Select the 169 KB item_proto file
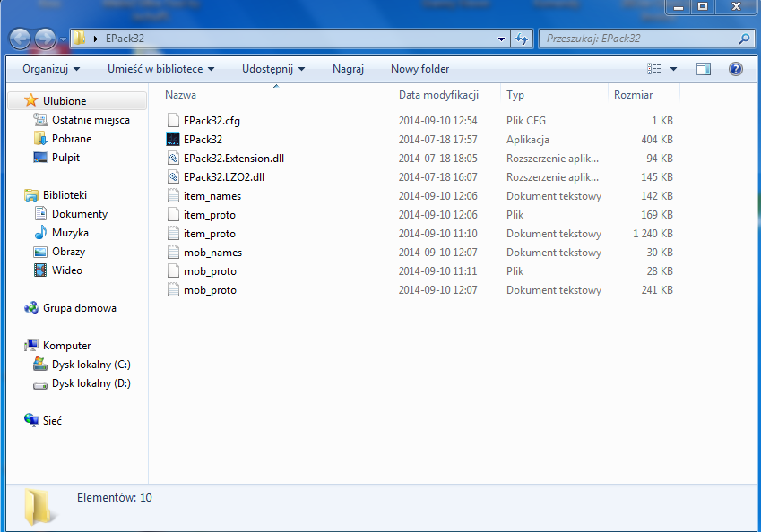The height and width of the screenshot is (532, 761). click(x=209, y=215)
